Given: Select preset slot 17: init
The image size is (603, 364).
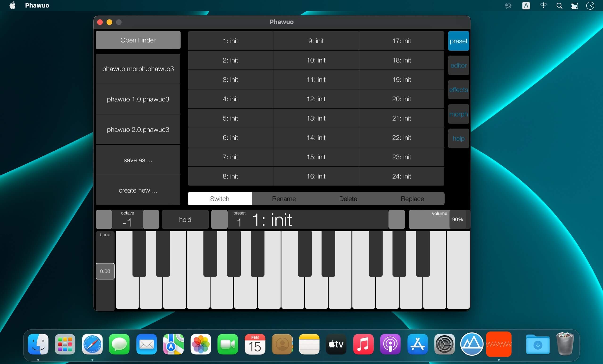Looking at the screenshot, I should pos(402,41).
